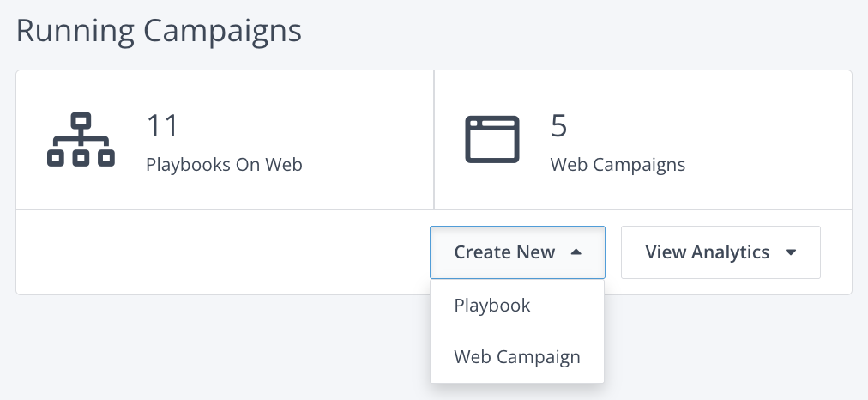Click the number 5 campaigns count
Screen dimensions: 868x400
point(559,126)
